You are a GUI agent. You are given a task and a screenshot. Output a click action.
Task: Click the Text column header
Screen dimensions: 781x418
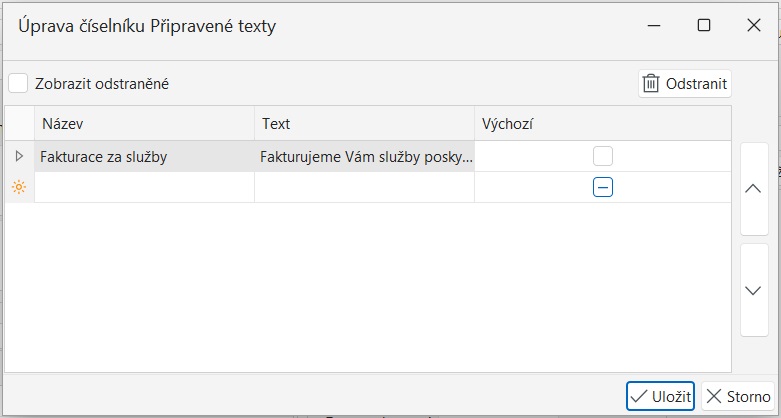(364, 123)
